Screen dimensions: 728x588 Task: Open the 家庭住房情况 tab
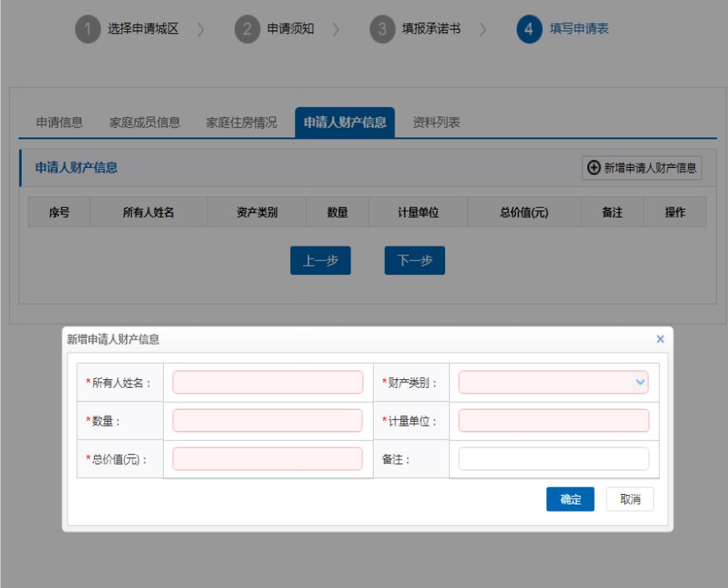pos(241,123)
